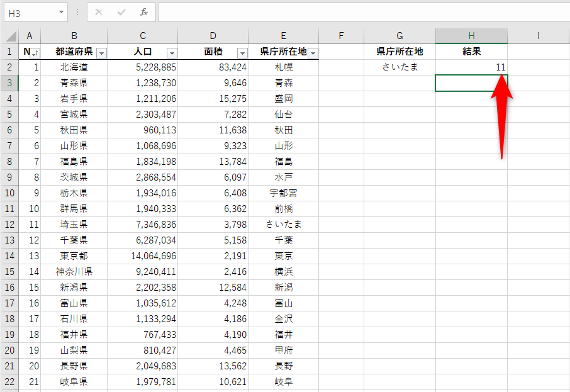Select the 千葉県 cell

tap(74, 240)
